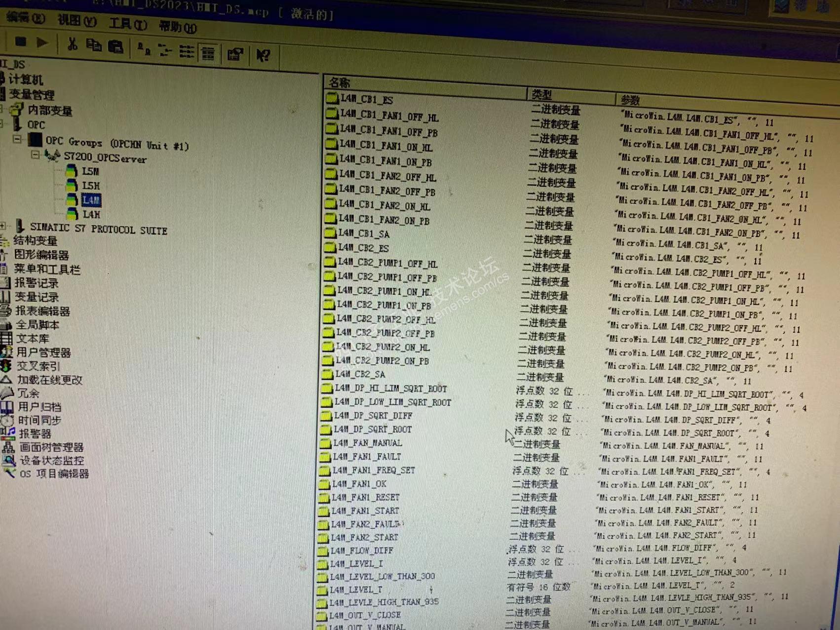
Task: Select tag L4M_CB2_PUMP1_ON_PB
Action: (x=384, y=305)
